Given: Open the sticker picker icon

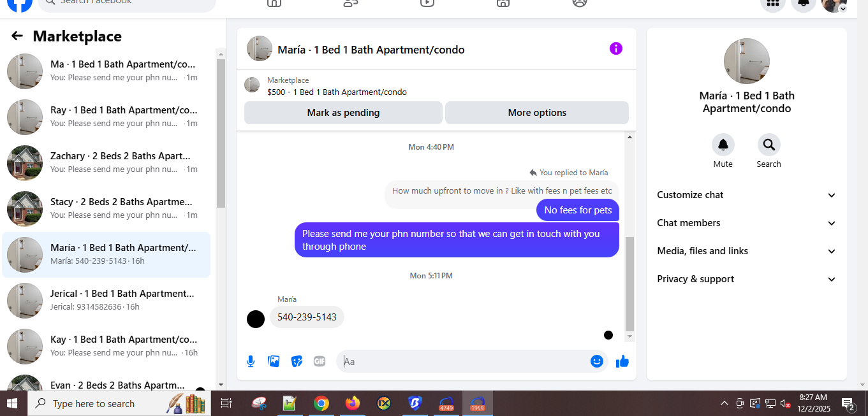Looking at the screenshot, I should (297, 361).
